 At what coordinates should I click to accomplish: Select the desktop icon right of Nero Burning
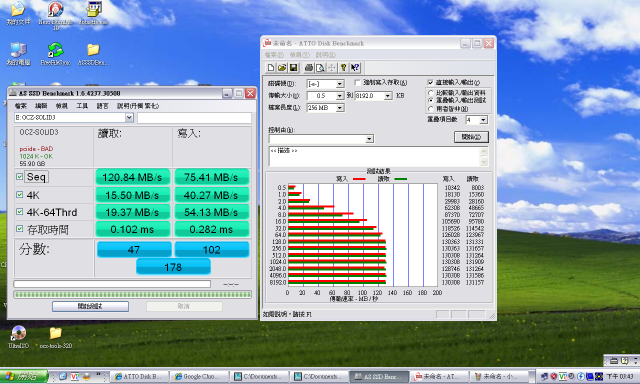(93, 13)
